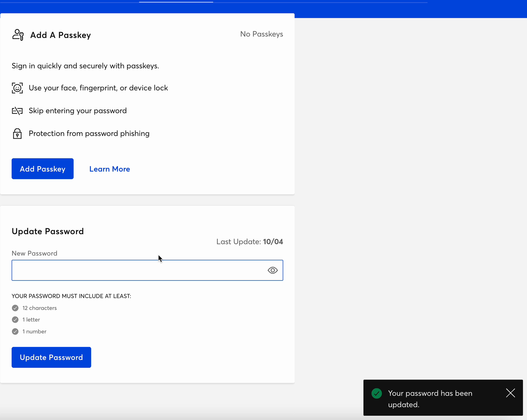Click the 'Add A Passkey' heading
Image resolution: width=527 pixels, height=420 pixels.
coord(61,35)
